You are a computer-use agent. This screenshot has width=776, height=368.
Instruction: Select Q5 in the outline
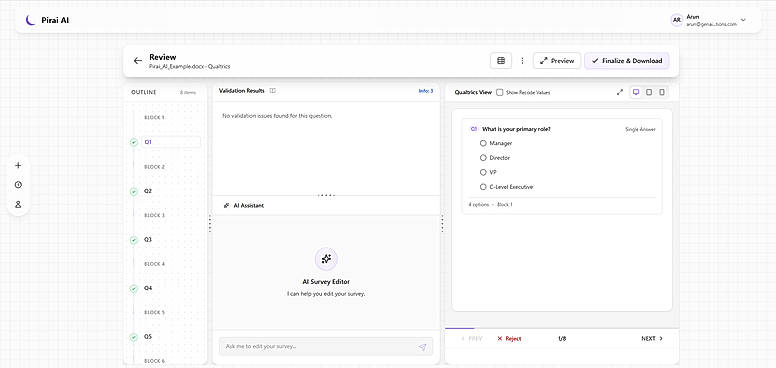click(148, 337)
